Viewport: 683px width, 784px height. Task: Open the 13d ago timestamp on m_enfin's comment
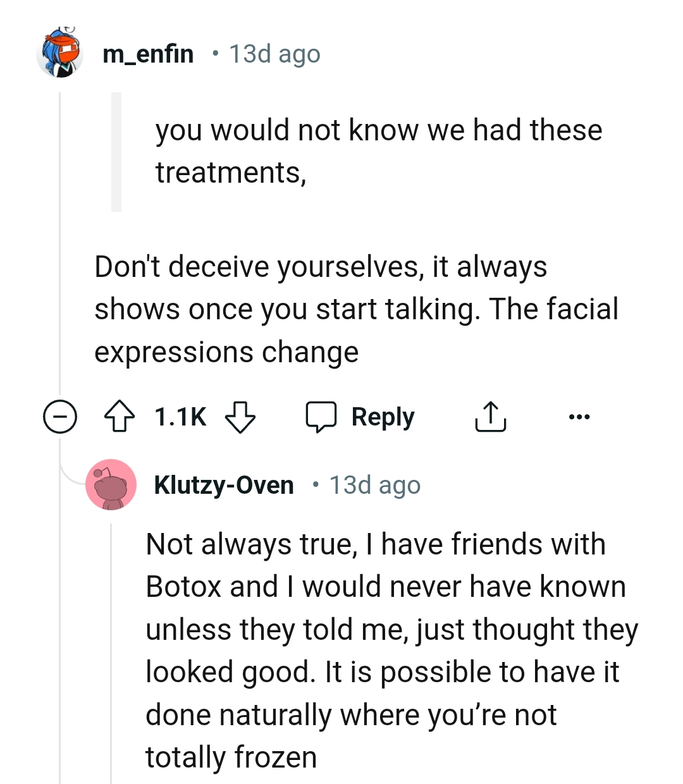[274, 54]
